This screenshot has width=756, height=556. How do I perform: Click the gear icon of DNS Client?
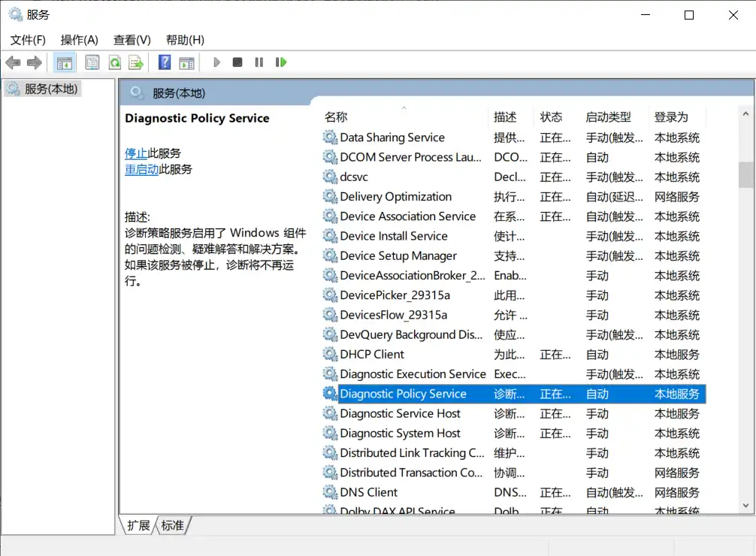[x=330, y=492]
